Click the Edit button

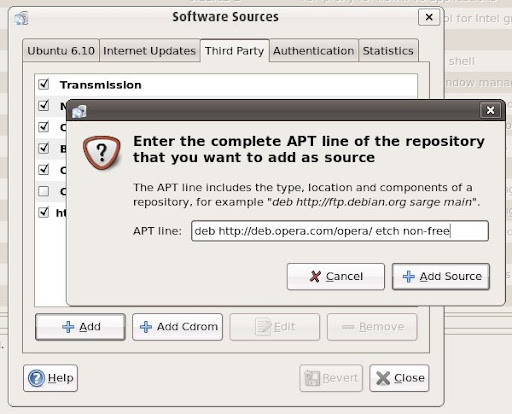click(x=275, y=327)
